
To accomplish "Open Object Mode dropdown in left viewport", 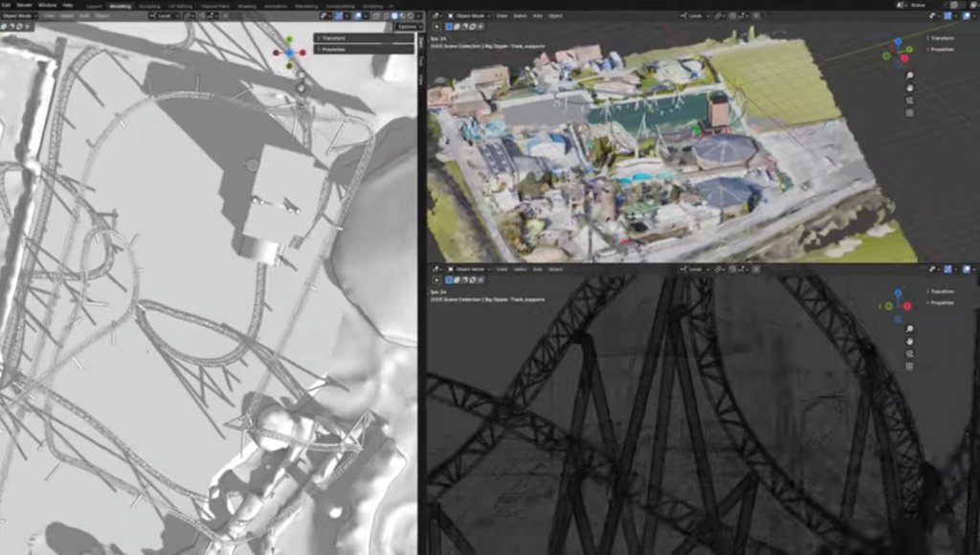I will tap(19, 16).
